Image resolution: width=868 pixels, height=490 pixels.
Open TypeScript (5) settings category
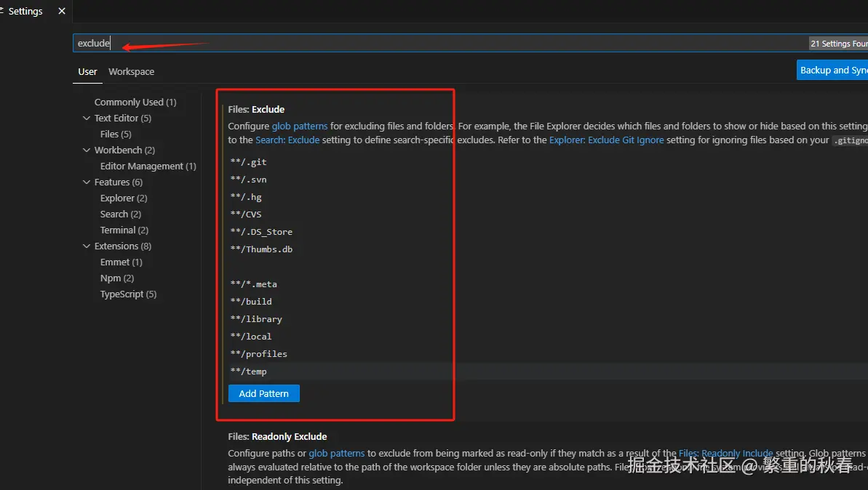[128, 294]
